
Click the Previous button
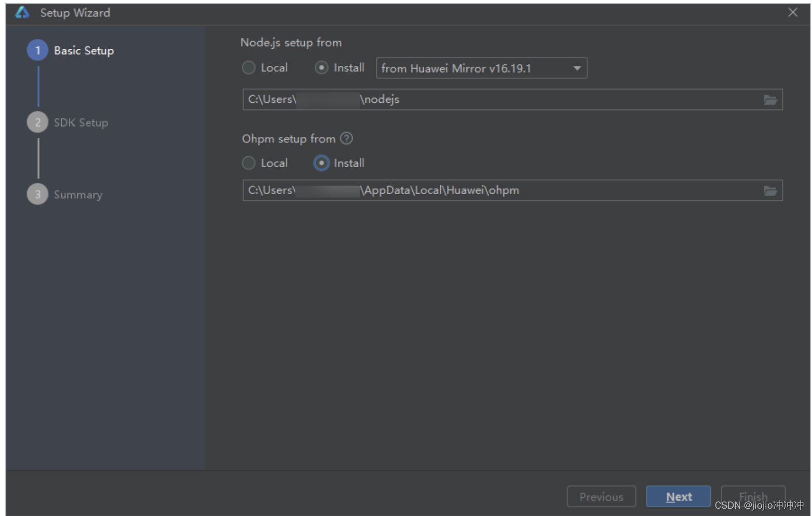coord(601,497)
